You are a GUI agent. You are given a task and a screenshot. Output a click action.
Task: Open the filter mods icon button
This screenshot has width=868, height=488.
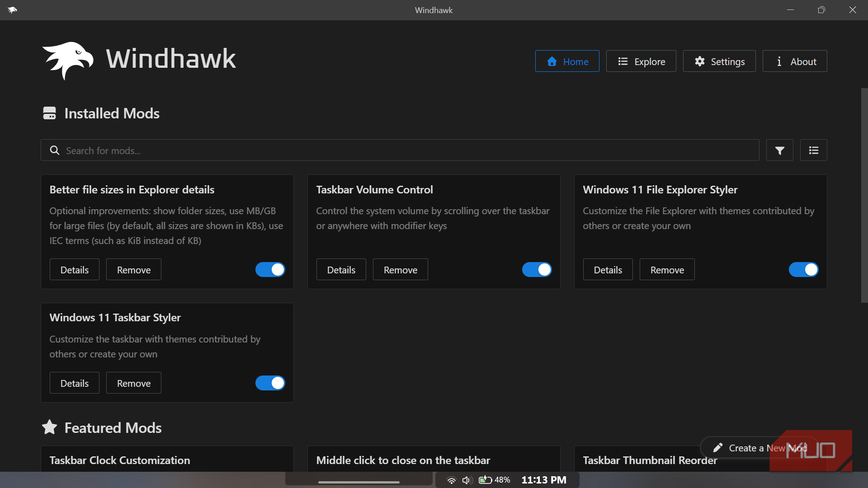pyautogui.click(x=779, y=150)
